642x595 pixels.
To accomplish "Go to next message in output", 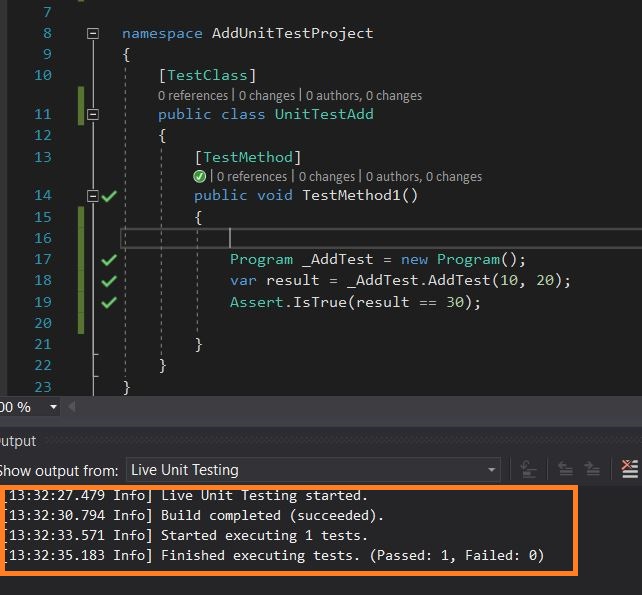I will (592, 469).
